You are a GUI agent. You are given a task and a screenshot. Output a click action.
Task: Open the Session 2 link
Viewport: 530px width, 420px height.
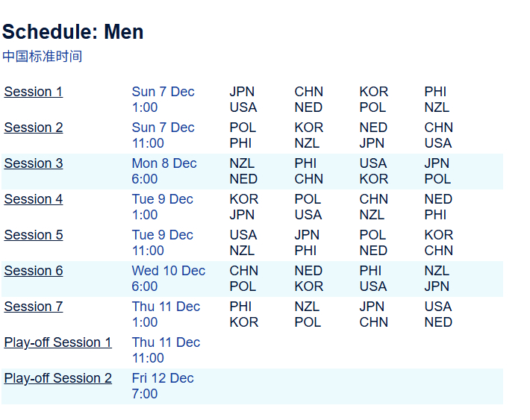[x=34, y=128]
